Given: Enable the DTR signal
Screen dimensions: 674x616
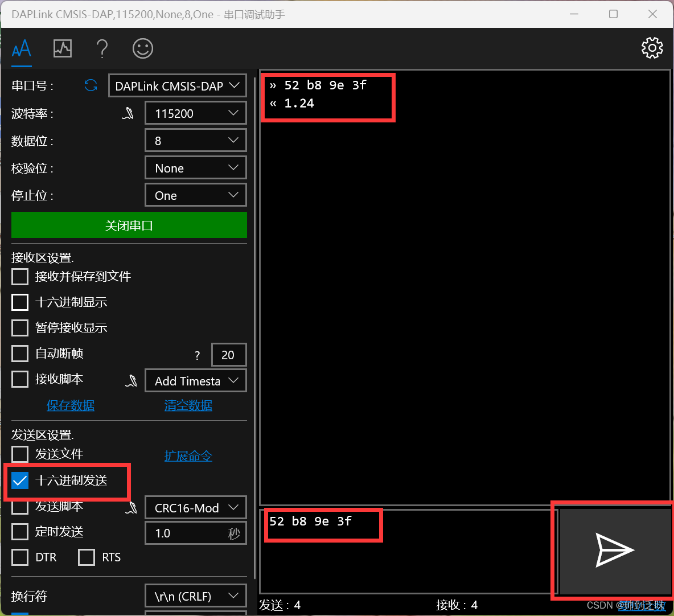Looking at the screenshot, I should click(x=19, y=557).
